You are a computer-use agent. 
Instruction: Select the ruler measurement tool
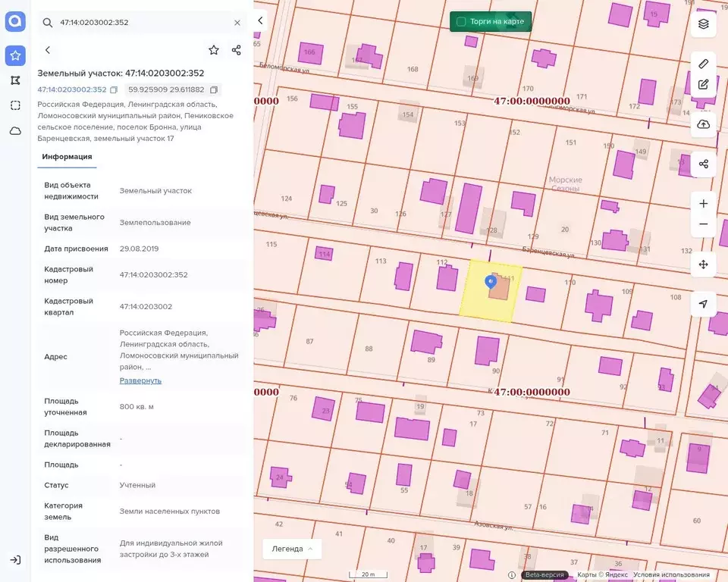[x=704, y=64]
